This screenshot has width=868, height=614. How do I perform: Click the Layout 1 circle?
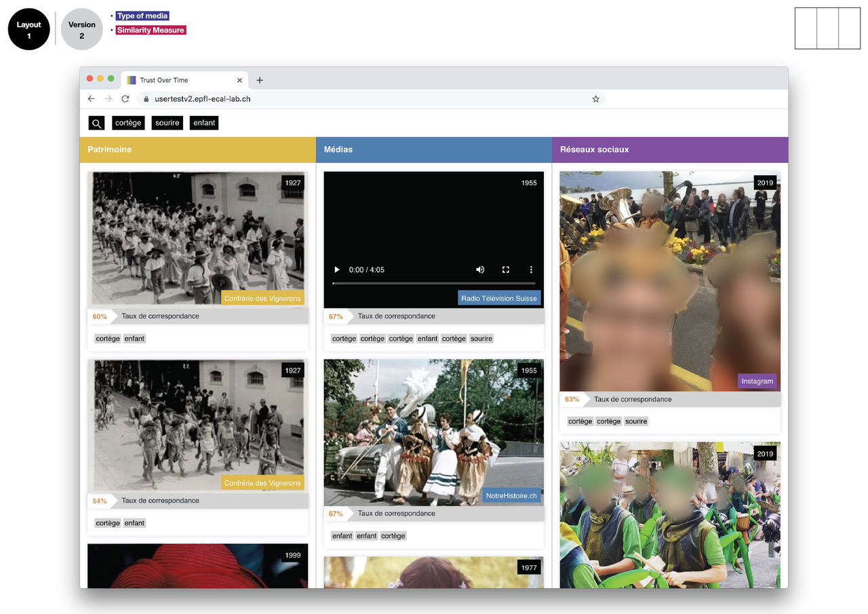pyautogui.click(x=29, y=30)
